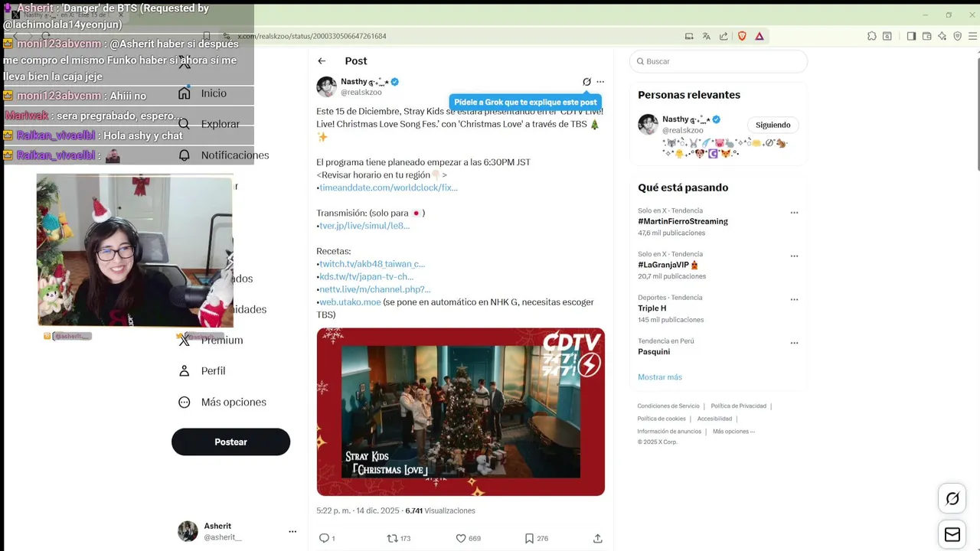Click the Asherit account avatar at bottom
The image size is (980, 551).
point(188,531)
